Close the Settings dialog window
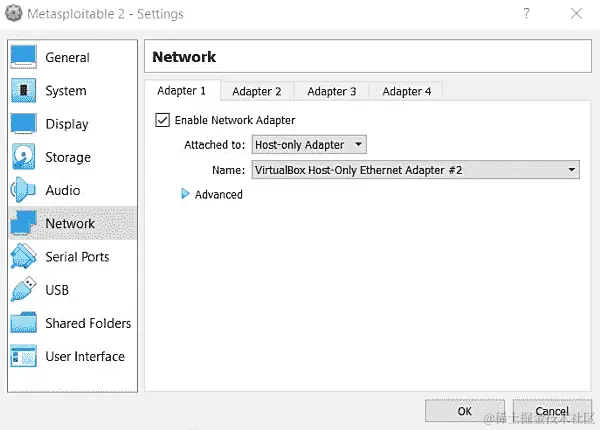The width and height of the screenshot is (600, 430). (576, 13)
